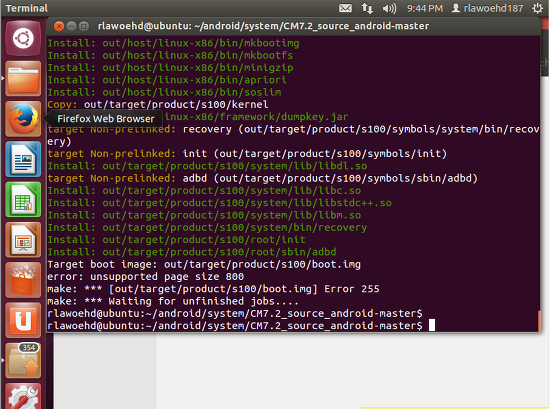Click the Non-prelinked init line
The width and height of the screenshot is (550, 409).
(247, 154)
